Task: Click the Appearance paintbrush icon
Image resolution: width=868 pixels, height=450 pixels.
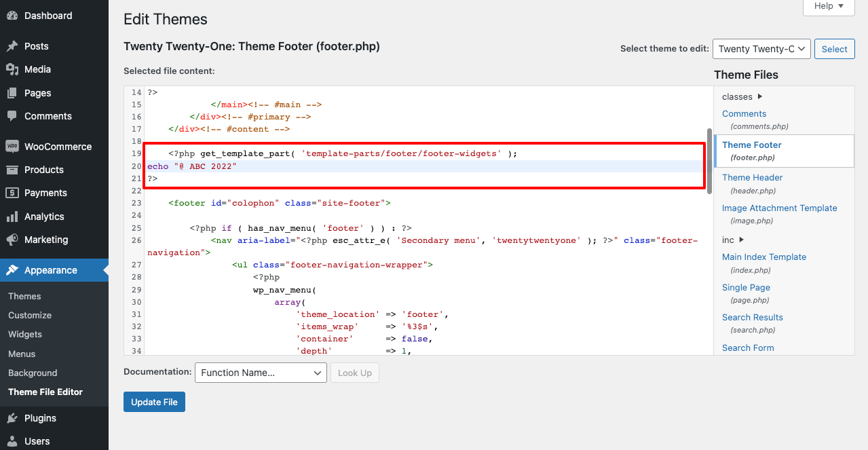Action: [12, 270]
